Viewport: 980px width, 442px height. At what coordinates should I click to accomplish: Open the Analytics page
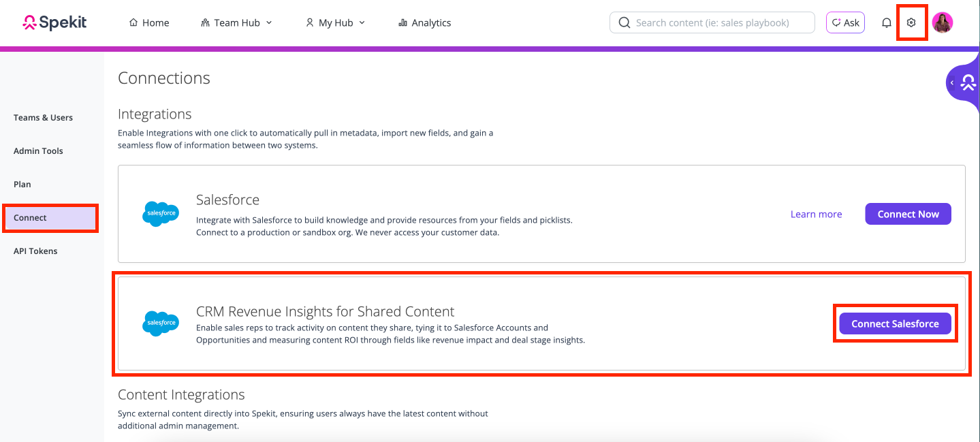tap(425, 22)
